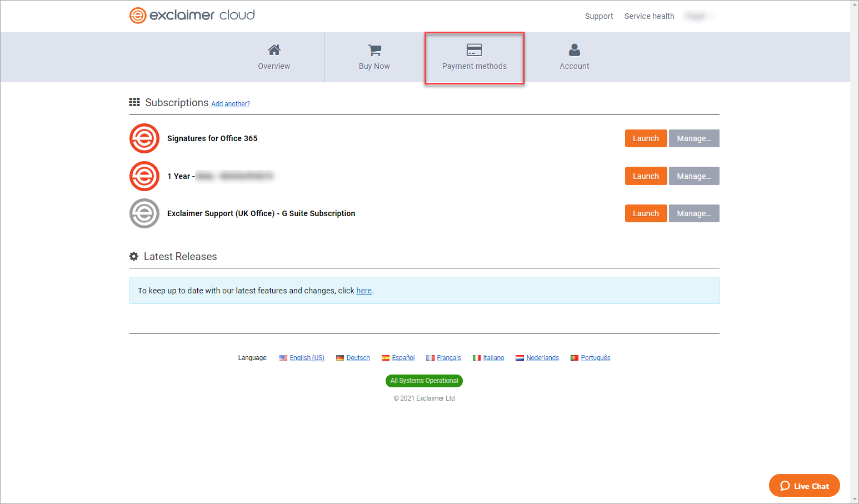Click the 1 Year subscription logo

point(144,176)
